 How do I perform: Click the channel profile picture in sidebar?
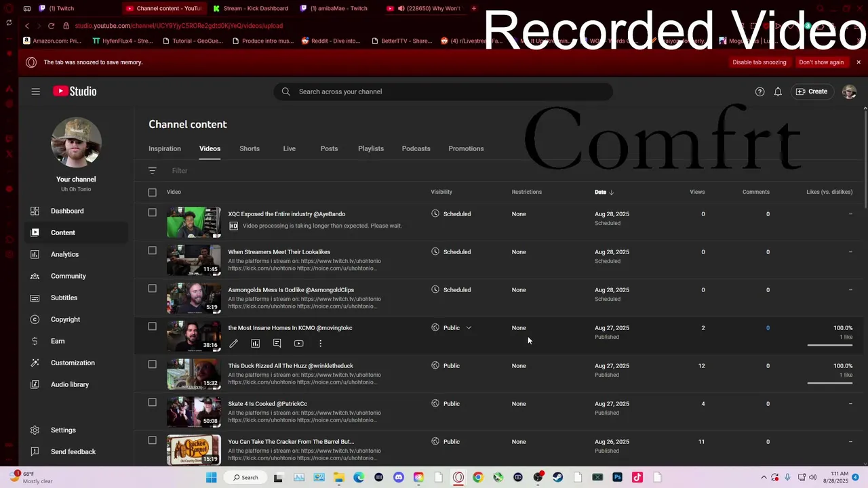point(76,142)
